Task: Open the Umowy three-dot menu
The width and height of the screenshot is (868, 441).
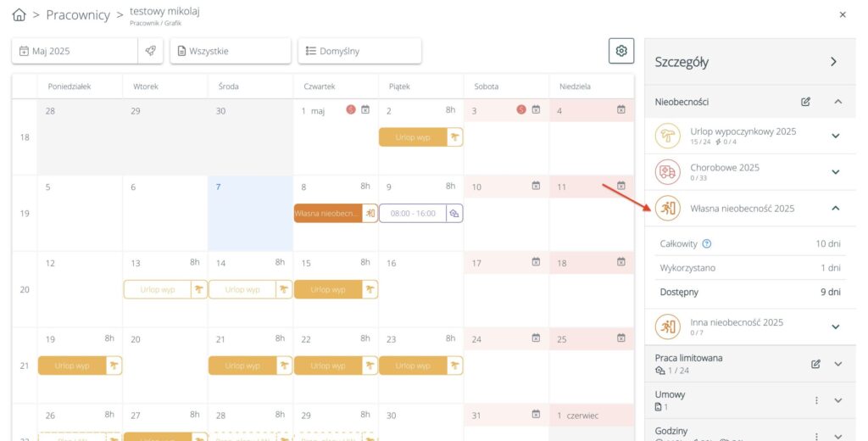Action: coord(817,400)
